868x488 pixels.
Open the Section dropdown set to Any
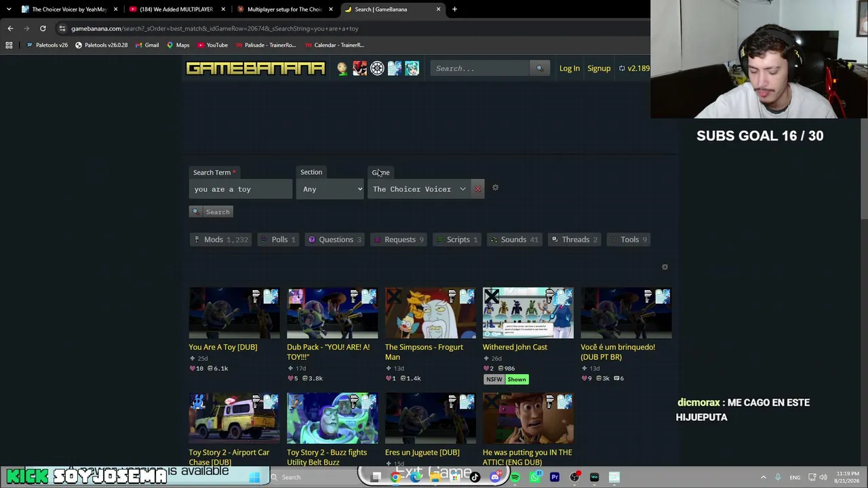(332, 189)
